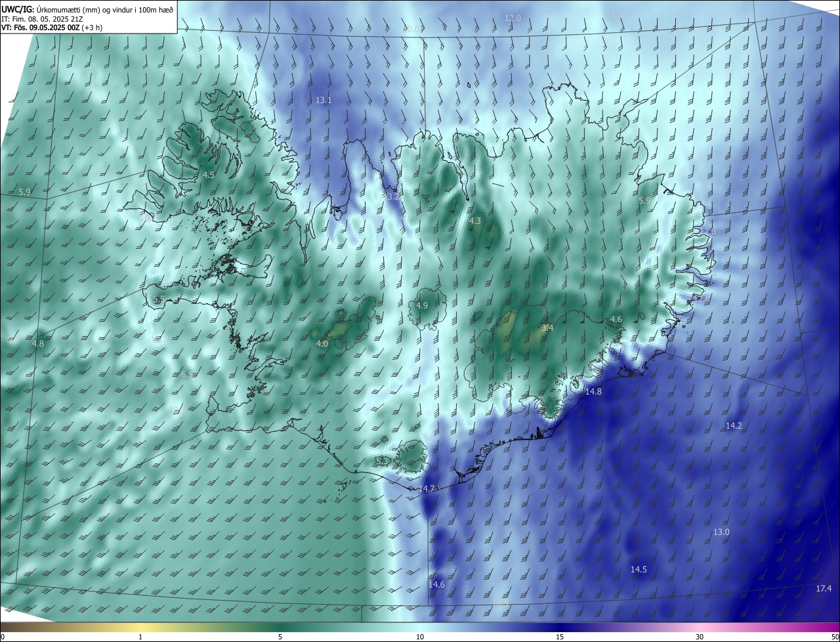Click the 4.3 value in north Iceland

(x=475, y=221)
